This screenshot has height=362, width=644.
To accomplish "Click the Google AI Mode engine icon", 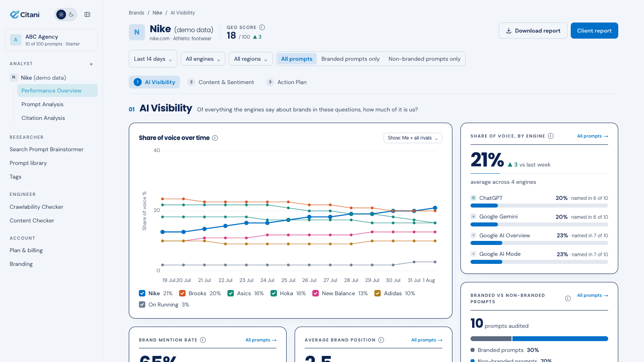I will [473, 254].
